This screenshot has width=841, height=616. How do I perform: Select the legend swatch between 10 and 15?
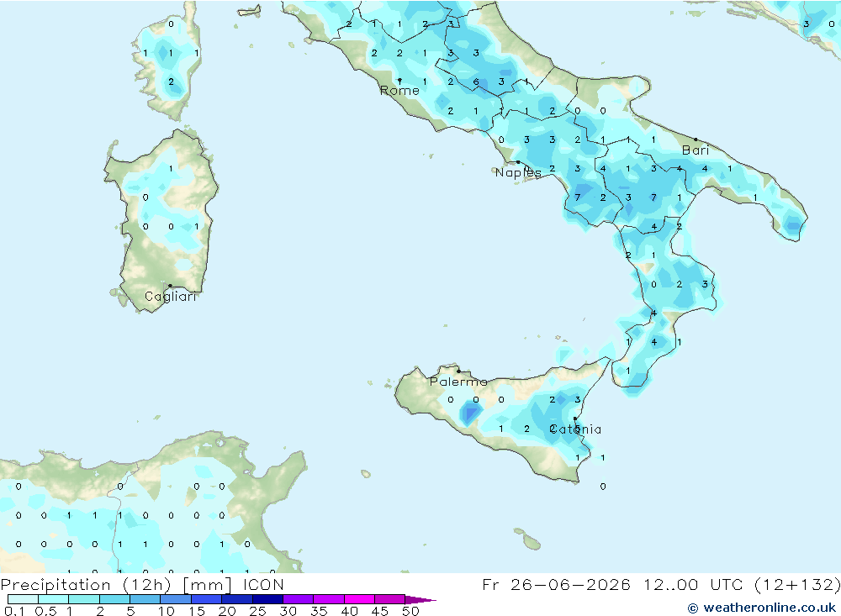[x=176, y=599]
